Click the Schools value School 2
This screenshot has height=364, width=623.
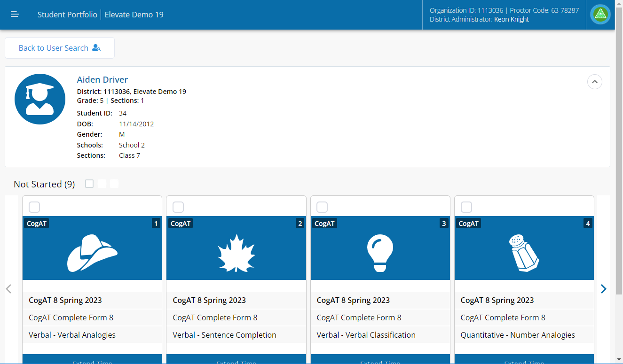(132, 145)
